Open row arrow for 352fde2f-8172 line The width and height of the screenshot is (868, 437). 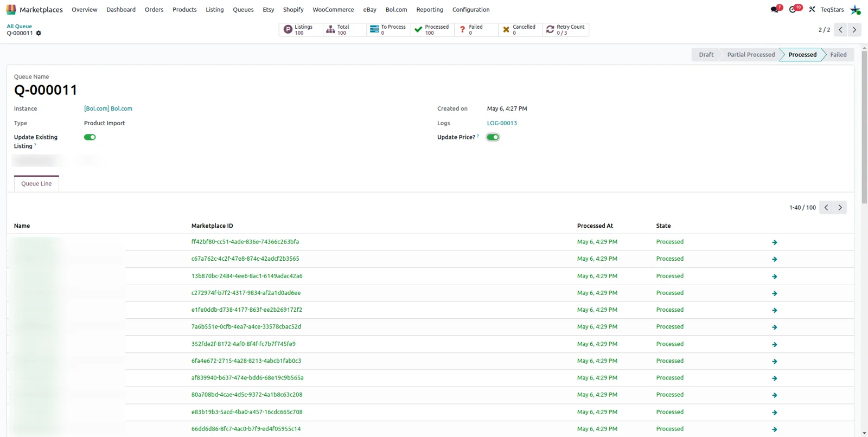tap(774, 344)
